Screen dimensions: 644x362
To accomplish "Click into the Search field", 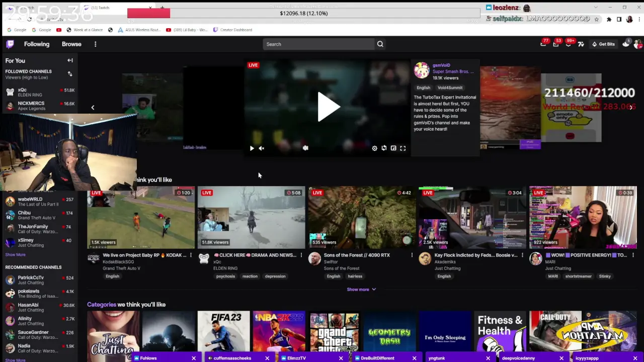I will click(x=317, y=44).
